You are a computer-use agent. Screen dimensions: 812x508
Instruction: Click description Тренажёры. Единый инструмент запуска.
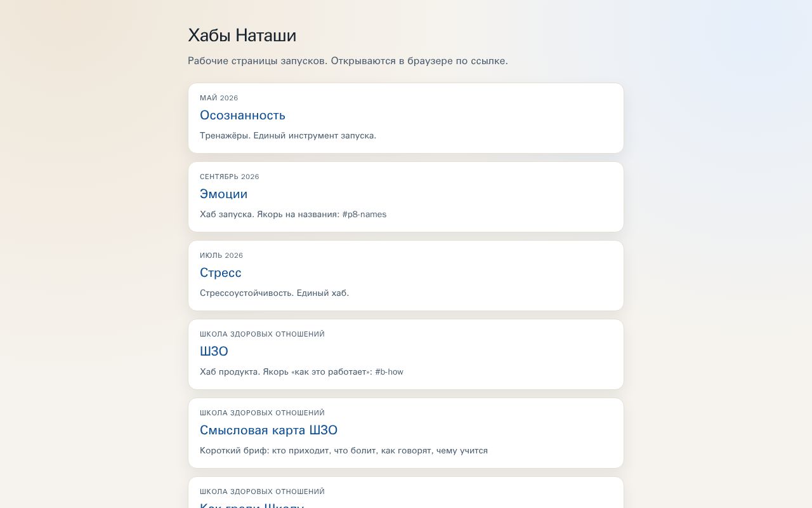pos(288,135)
